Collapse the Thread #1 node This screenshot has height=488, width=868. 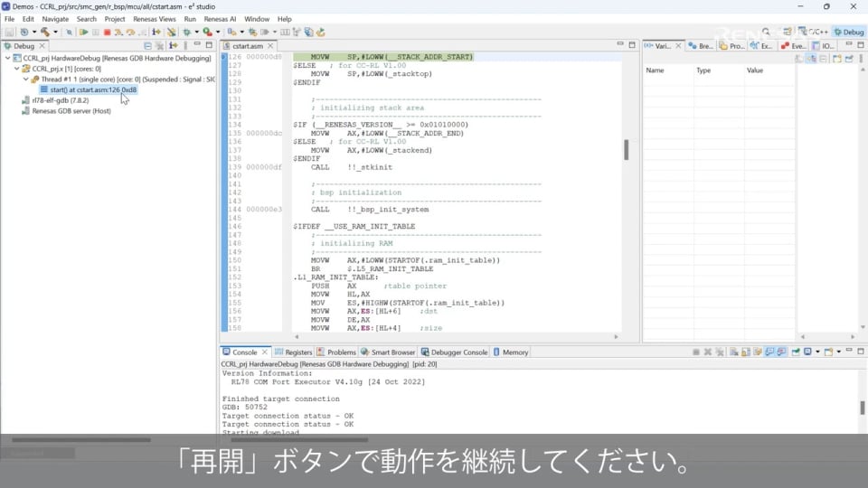coord(26,80)
